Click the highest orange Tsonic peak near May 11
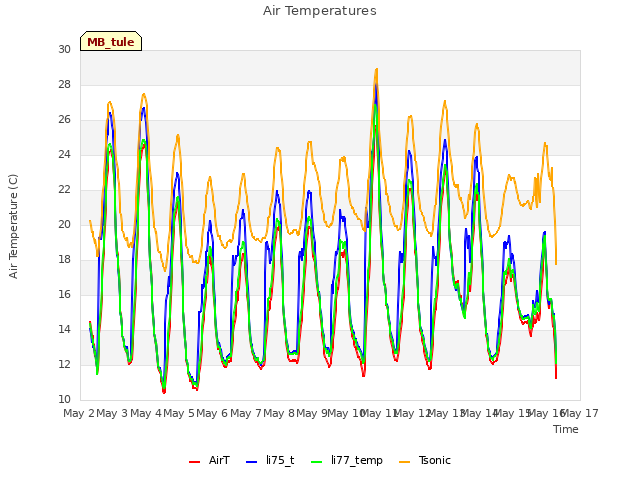 (x=376, y=70)
